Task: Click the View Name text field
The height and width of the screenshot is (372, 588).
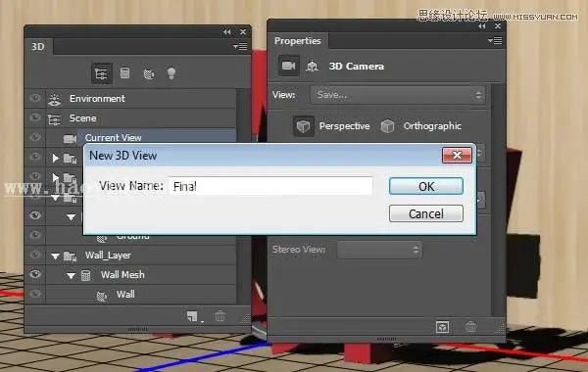Action: (270, 186)
